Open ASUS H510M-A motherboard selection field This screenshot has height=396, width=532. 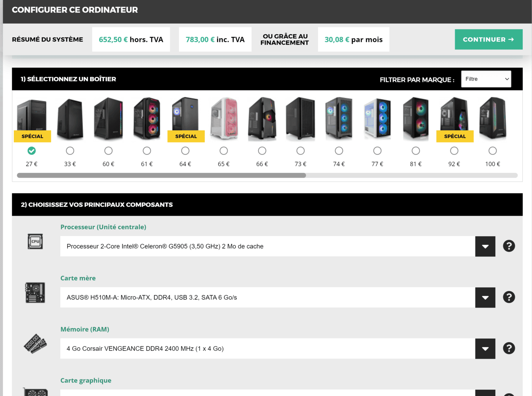(268, 298)
